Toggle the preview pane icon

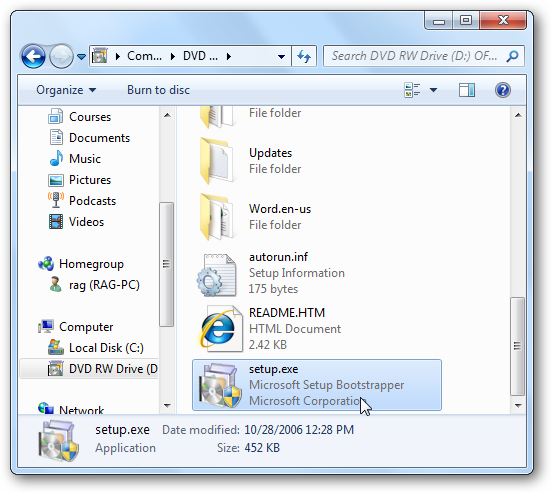[467, 90]
